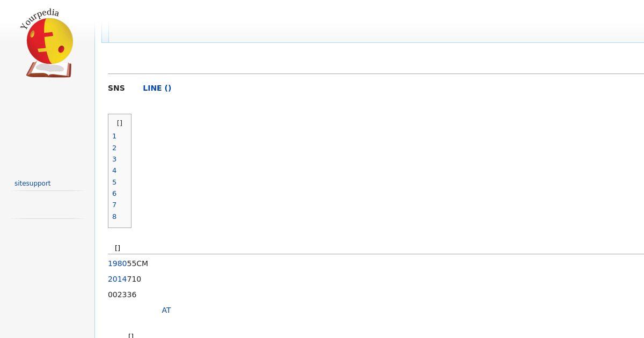Jump to contents section 8
This screenshot has width=644, height=338.
pyautogui.click(x=114, y=217)
